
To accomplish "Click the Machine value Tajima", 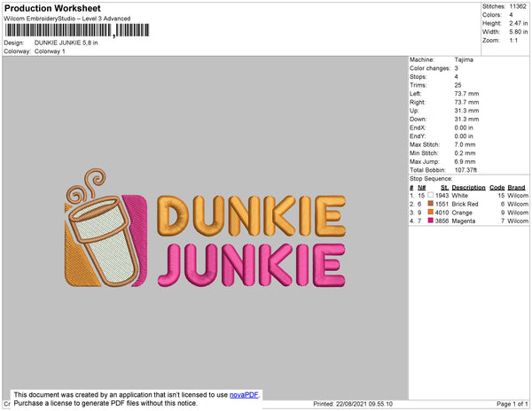I will click(464, 59).
